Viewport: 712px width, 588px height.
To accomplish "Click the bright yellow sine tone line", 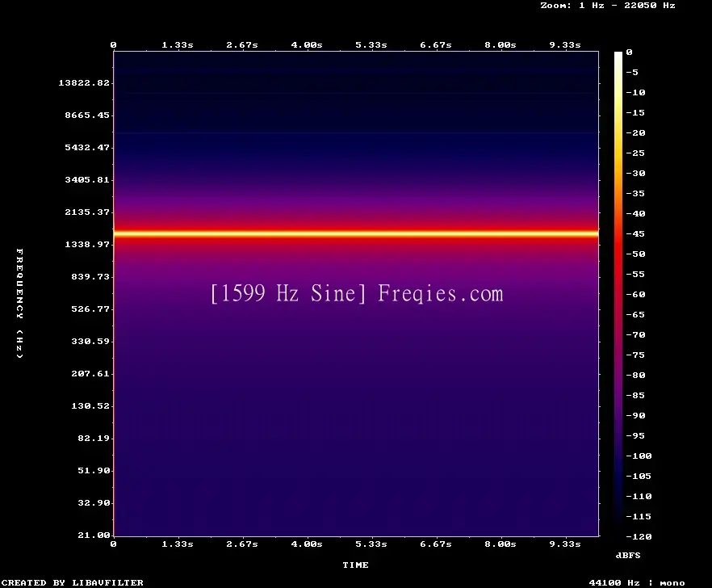I will [356, 233].
